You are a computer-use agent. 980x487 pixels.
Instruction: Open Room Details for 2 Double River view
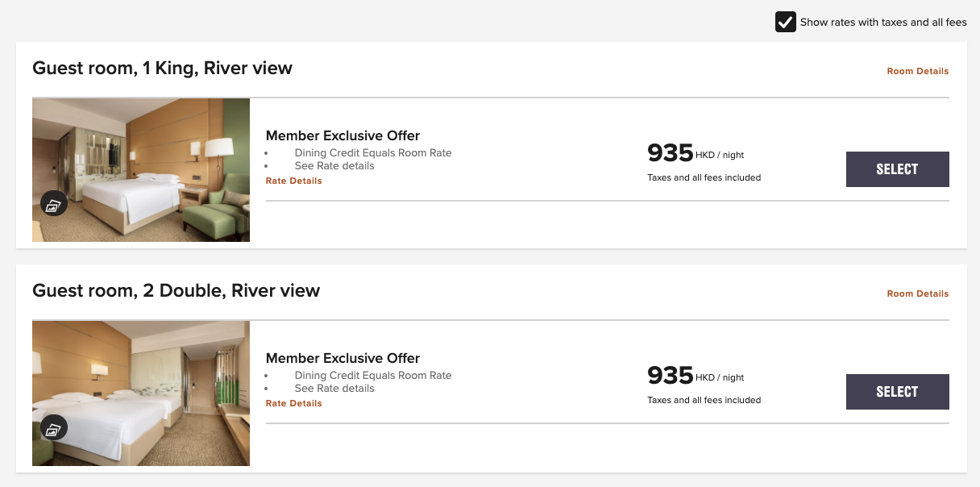coord(918,293)
